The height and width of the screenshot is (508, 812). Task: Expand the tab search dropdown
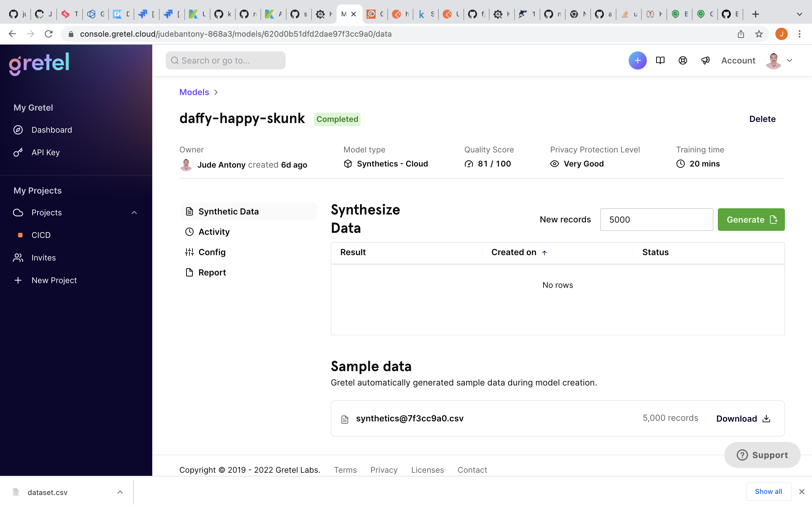[800, 14]
